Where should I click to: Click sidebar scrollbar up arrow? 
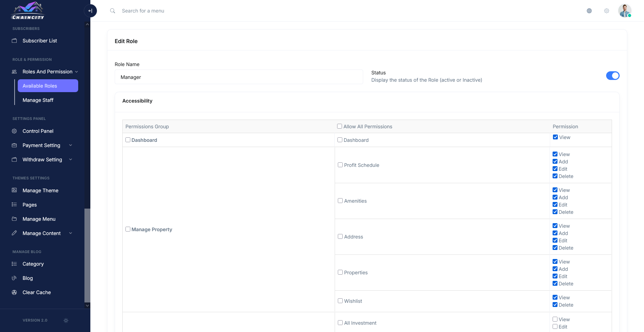point(87,24)
